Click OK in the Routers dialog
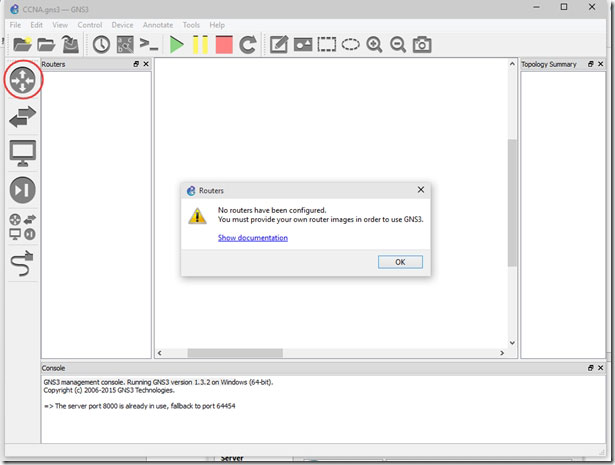 pos(400,262)
